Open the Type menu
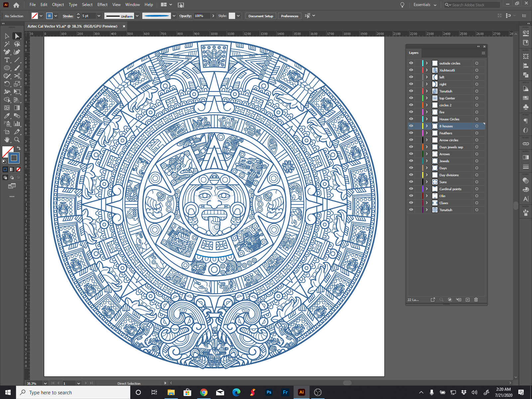 (73, 5)
